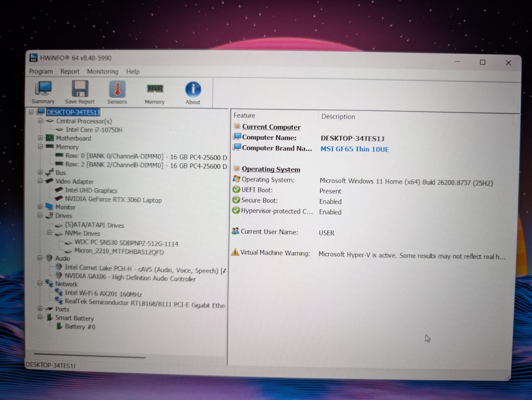Screen dimensions: 532x400
Task: Select memory Row: 0 BANK 0 DIMM
Action: (x=146, y=156)
